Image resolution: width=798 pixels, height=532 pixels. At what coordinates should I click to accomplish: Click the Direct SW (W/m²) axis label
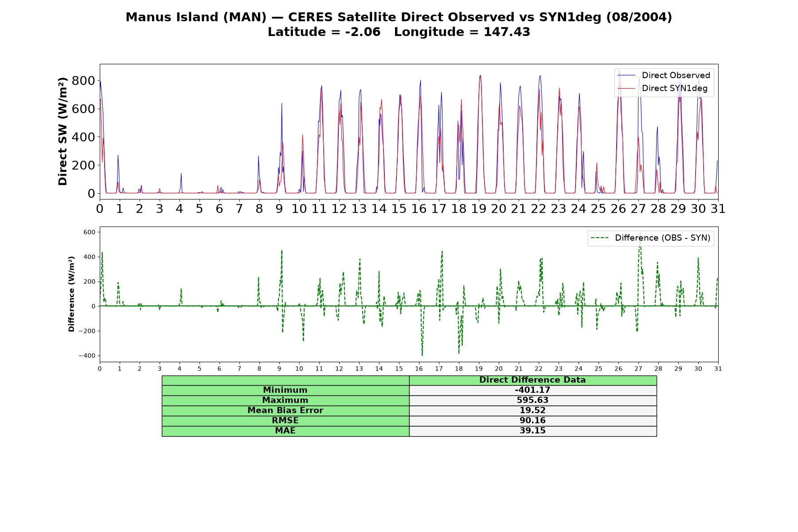pyautogui.click(x=63, y=131)
